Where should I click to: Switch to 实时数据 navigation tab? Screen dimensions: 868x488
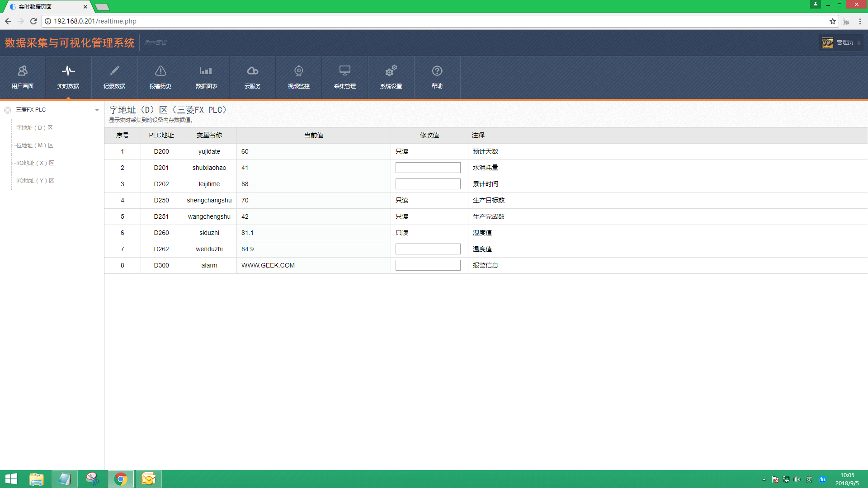[68, 77]
